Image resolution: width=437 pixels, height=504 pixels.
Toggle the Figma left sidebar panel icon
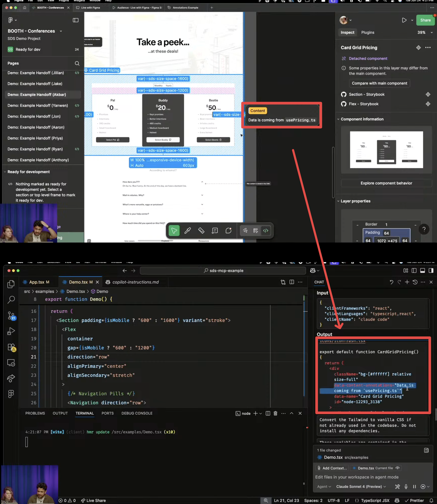click(x=76, y=20)
